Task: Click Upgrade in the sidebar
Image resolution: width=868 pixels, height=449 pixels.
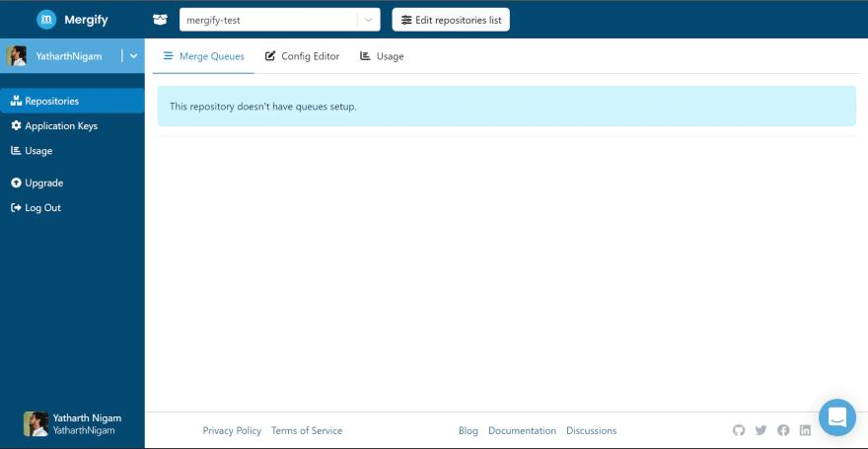Action: coord(72,183)
